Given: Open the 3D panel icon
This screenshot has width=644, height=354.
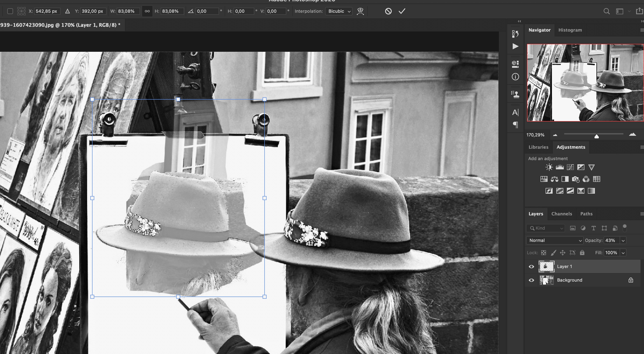Looking at the screenshot, I should 515,64.
